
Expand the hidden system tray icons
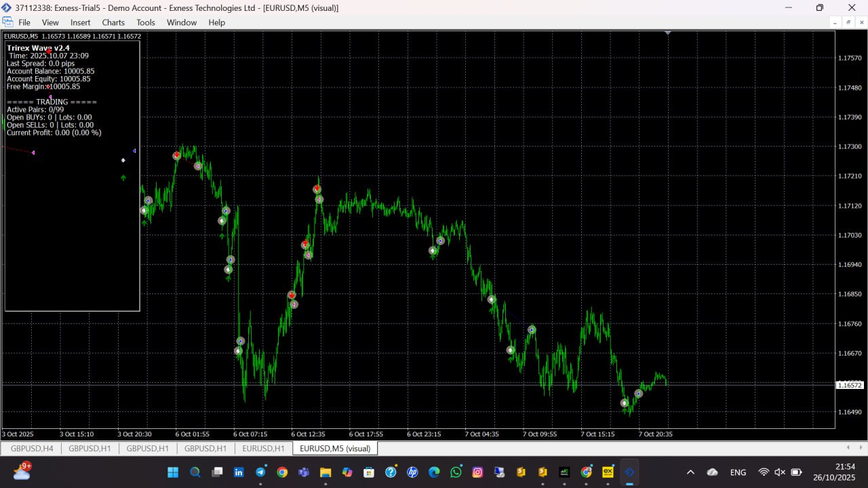coord(690,472)
